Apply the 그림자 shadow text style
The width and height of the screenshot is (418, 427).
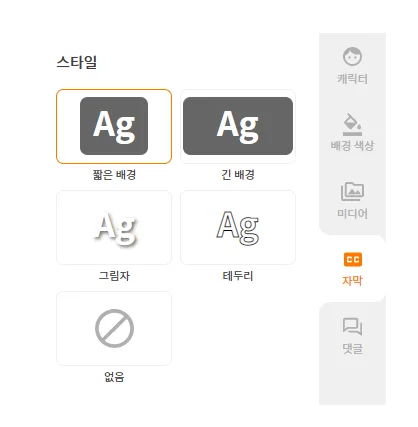pos(114,227)
